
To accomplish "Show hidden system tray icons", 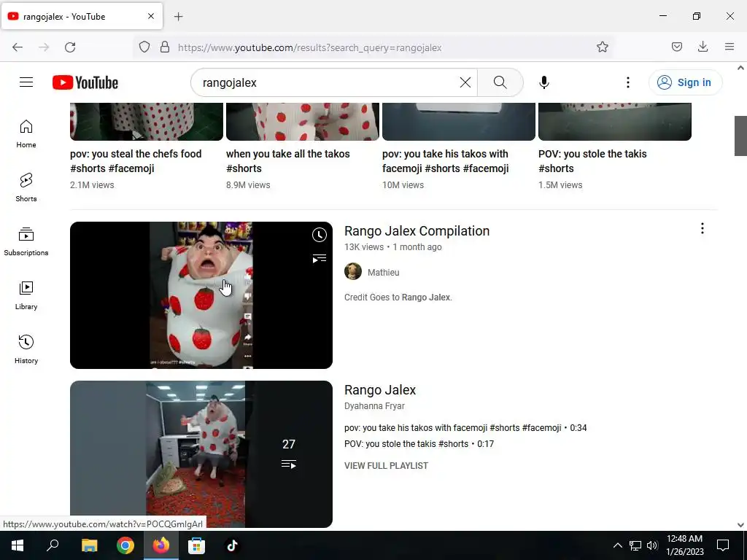I will (617, 545).
